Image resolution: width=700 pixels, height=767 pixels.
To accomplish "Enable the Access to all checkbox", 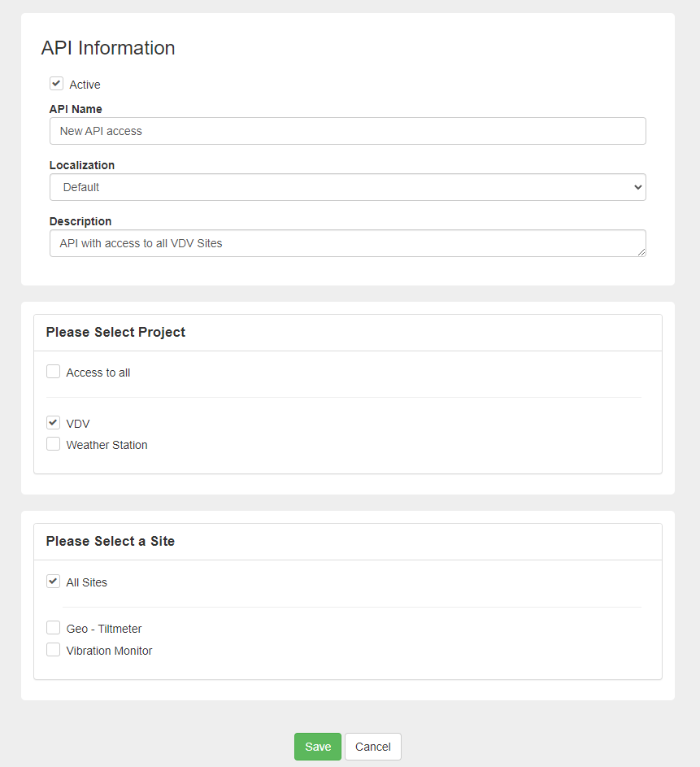I will pyautogui.click(x=54, y=372).
